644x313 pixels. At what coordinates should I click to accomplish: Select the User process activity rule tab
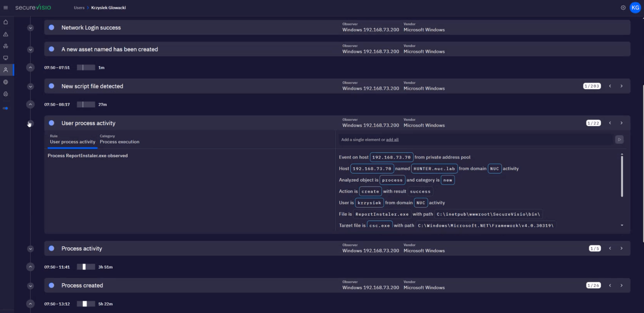72,142
